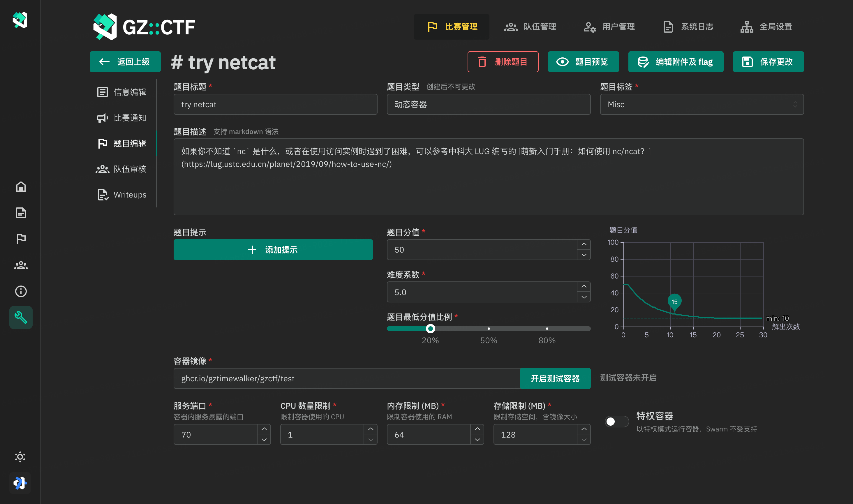The image size is (853, 504).
Task: Click the 删除题目 button
Action: [503, 62]
